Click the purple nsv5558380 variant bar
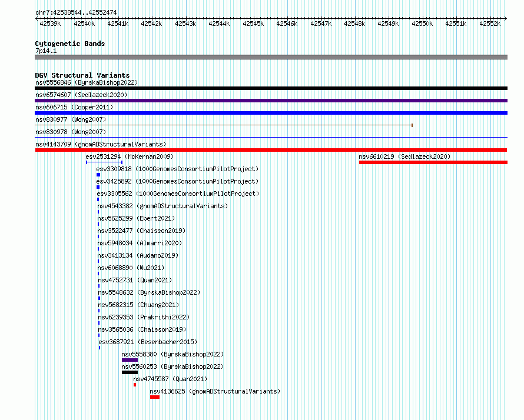The height and width of the screenshot is (420, 524). click(130, 360)
